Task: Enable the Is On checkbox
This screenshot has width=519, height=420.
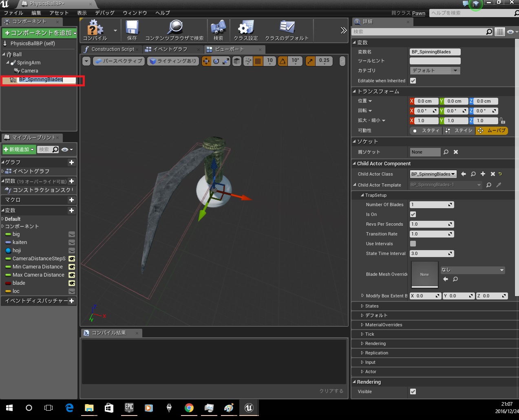Action: [x=413, y=214]
